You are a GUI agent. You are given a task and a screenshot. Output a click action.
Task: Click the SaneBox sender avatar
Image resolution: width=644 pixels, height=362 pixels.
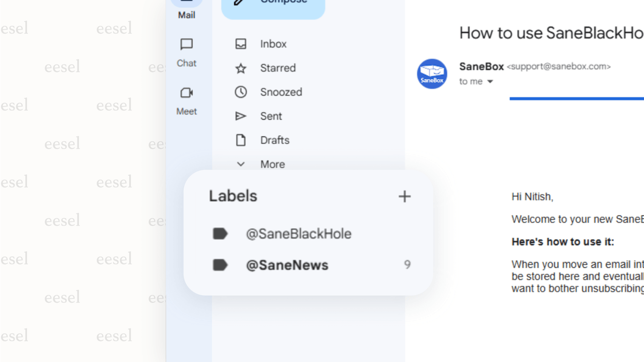pos(432,74)
